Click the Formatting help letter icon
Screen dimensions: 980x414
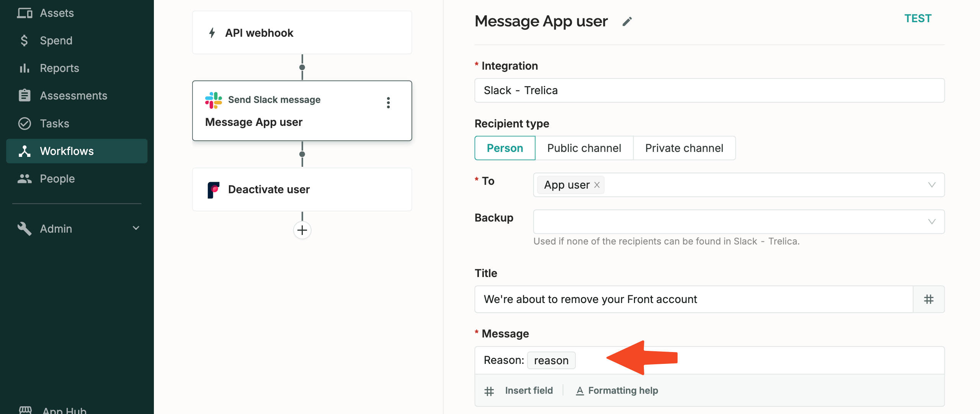(580, 391)
